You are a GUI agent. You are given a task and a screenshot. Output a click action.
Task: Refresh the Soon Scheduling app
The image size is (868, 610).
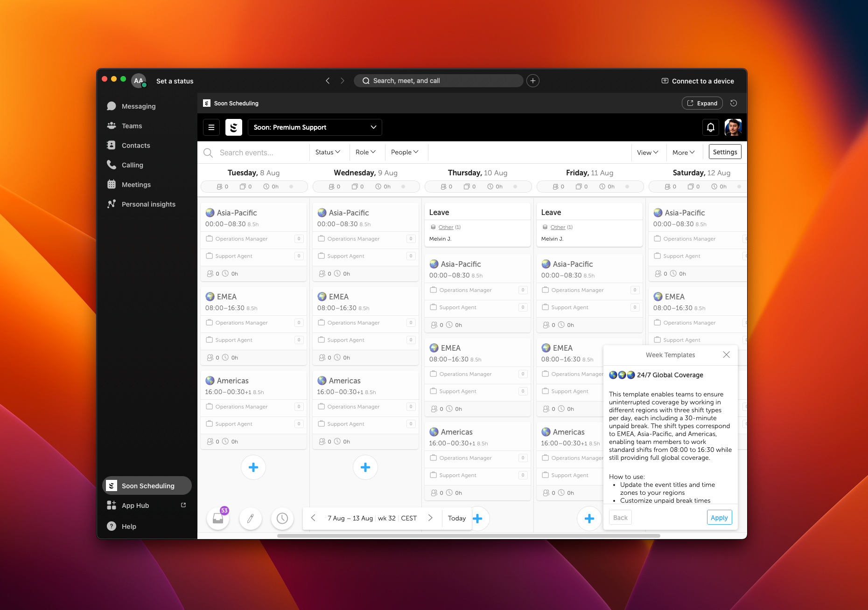click(734, 103)
